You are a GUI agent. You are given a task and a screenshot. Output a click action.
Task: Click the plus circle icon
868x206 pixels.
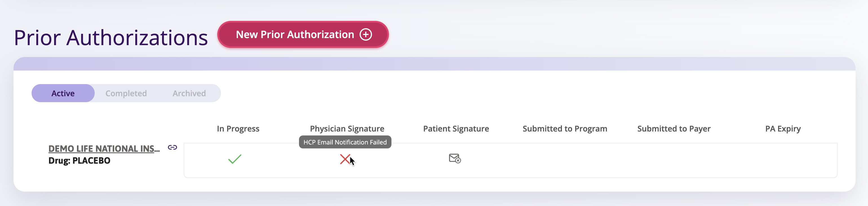point(366,34)
